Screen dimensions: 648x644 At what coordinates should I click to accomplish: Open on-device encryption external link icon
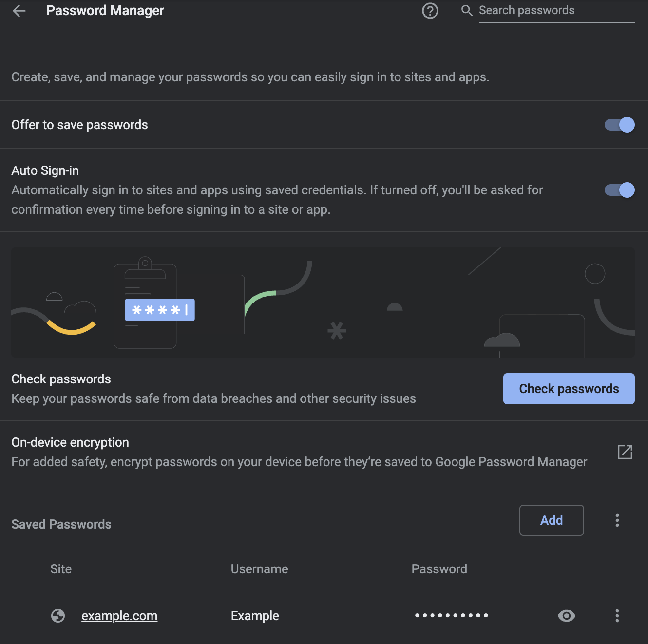coord(625,452)
